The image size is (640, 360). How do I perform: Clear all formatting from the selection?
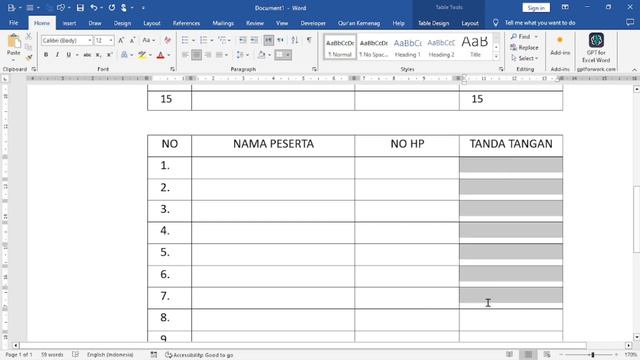pos(167,40)
